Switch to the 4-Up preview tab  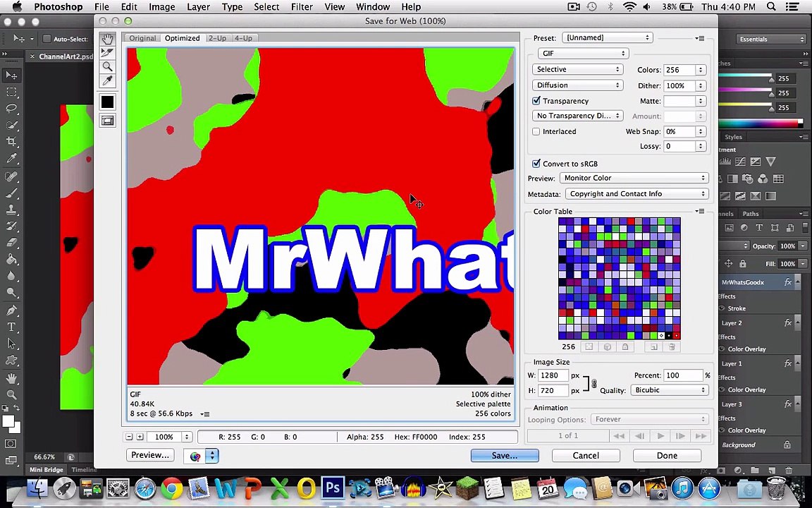point(243,38)
